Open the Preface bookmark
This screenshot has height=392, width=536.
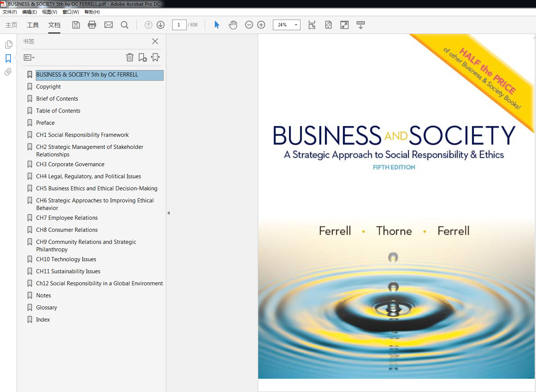pyautogui.click(x=45, y=123)
